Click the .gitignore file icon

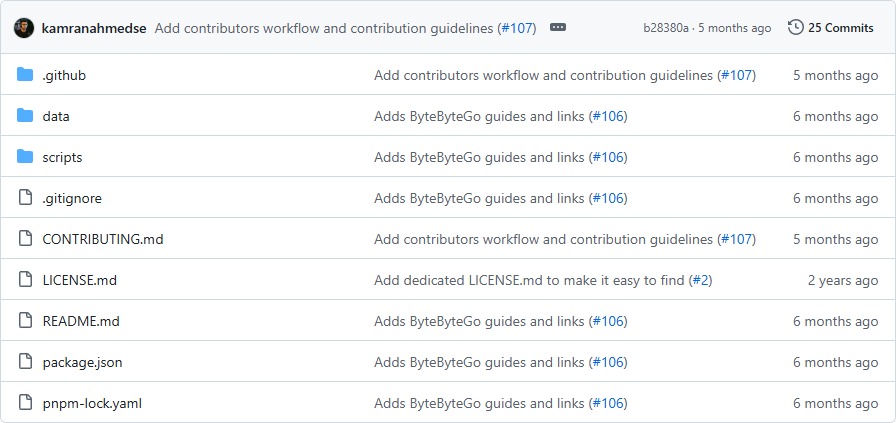click(x=26, y=198)
